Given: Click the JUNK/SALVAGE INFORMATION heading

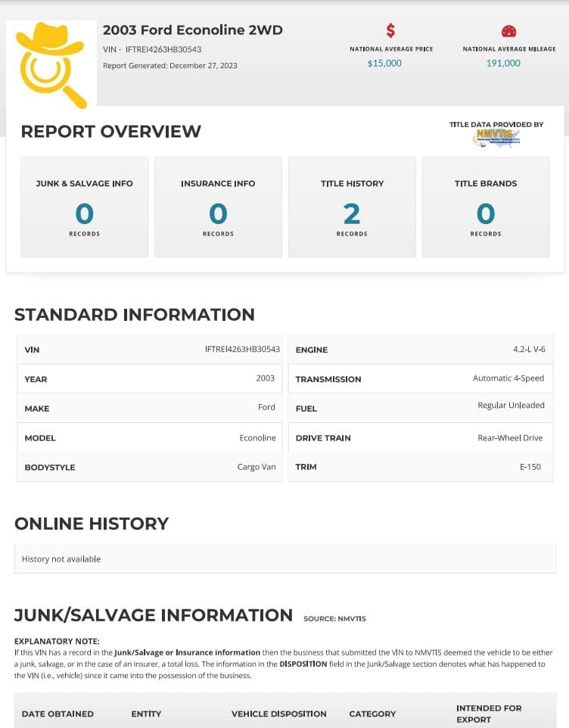Looking at the screenshot, I should (x=154, y=615).
